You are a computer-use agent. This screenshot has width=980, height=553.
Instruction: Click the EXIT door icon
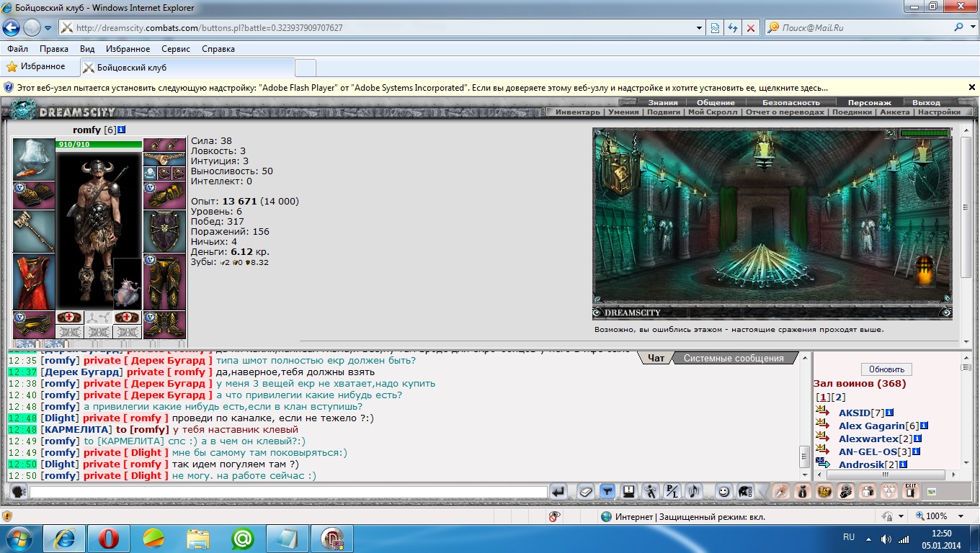[x=911, y=492]
